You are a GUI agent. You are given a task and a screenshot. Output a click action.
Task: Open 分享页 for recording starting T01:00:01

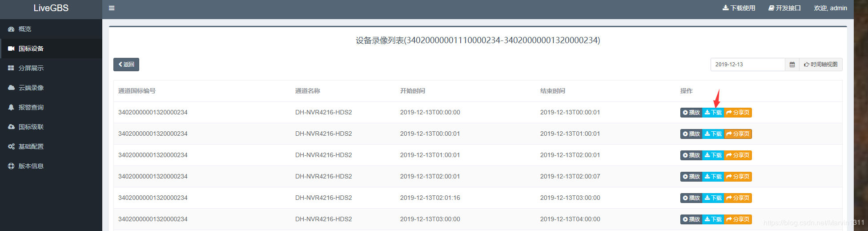738,155
